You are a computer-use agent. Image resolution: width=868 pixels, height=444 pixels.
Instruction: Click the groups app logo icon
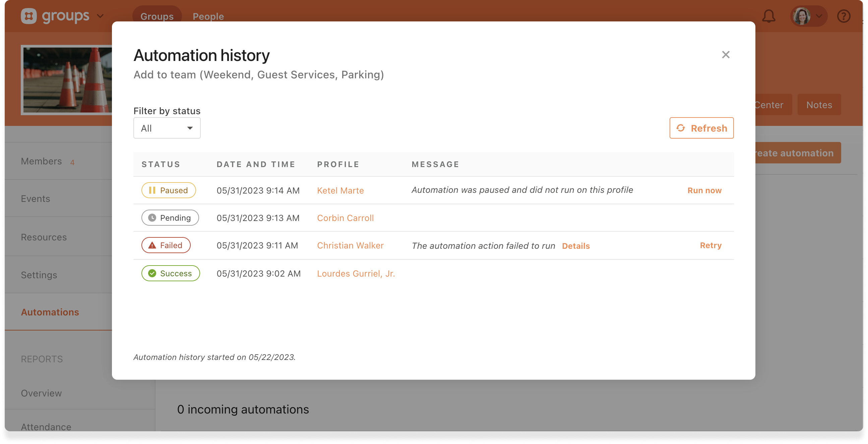click(x=28, y=16)
